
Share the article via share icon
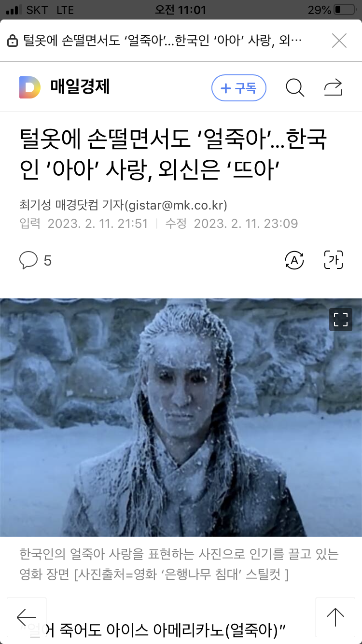333,88
